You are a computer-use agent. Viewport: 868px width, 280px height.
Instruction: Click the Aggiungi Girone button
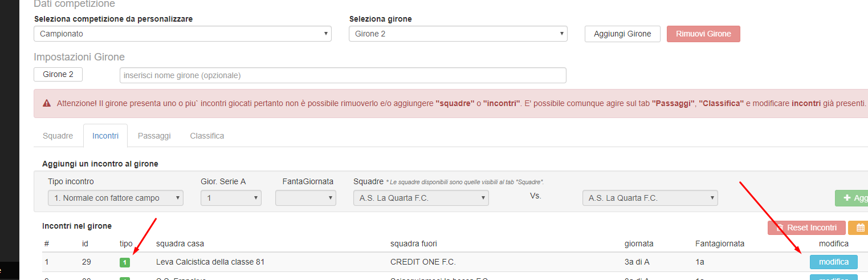[x=622, y=34]
